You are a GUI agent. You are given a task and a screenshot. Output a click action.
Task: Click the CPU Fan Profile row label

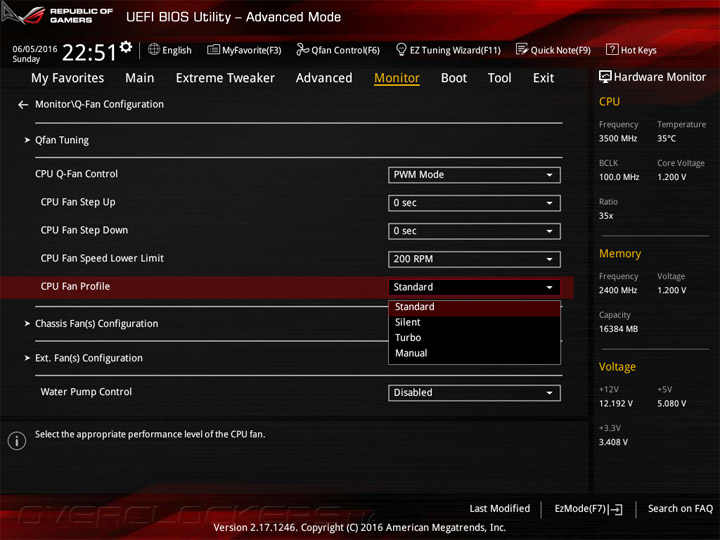75,287
